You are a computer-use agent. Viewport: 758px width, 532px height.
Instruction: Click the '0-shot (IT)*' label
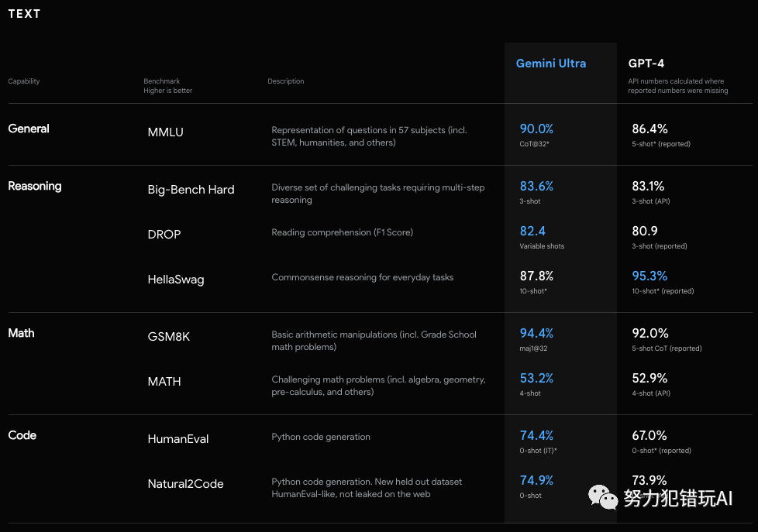(538, 451)
